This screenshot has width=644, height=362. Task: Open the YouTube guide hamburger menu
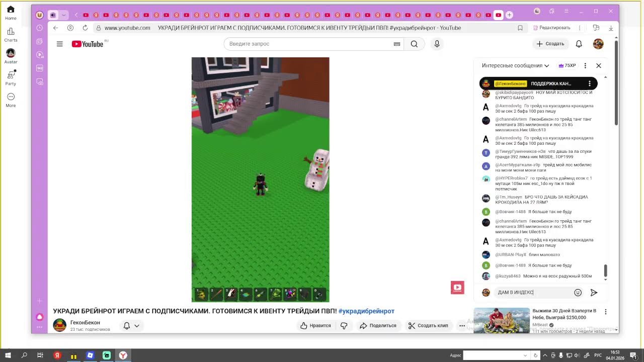pos(59,44)
